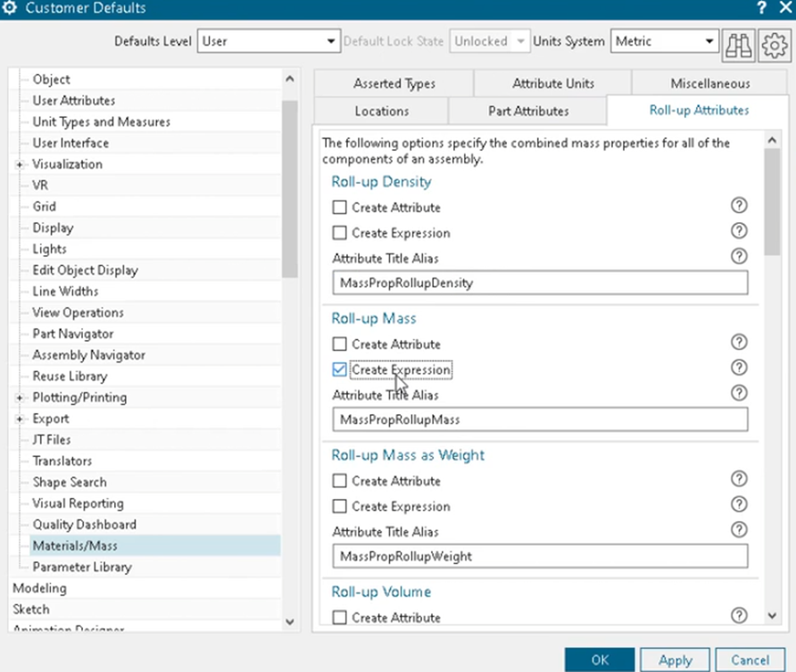The image size is (796, 672).
Task: Click help icon beside Roll-up Density Create Attribute
Action: point(739,205)
